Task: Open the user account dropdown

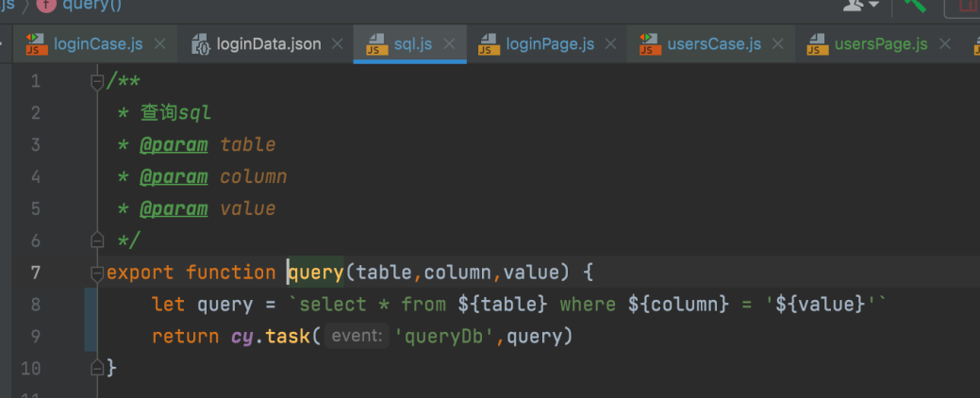Action: pos(860,5)
